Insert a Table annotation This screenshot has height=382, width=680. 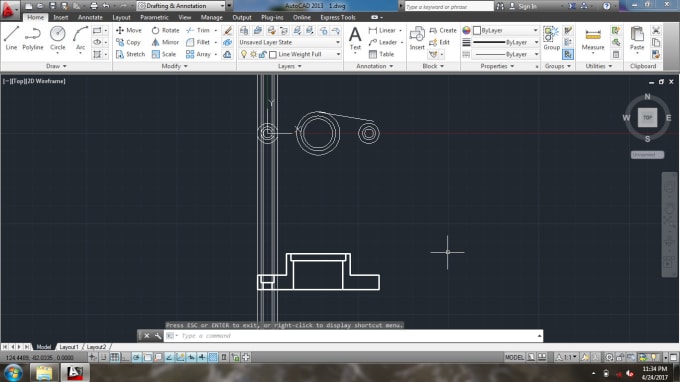pyautogui.click(x=381, y=54)
